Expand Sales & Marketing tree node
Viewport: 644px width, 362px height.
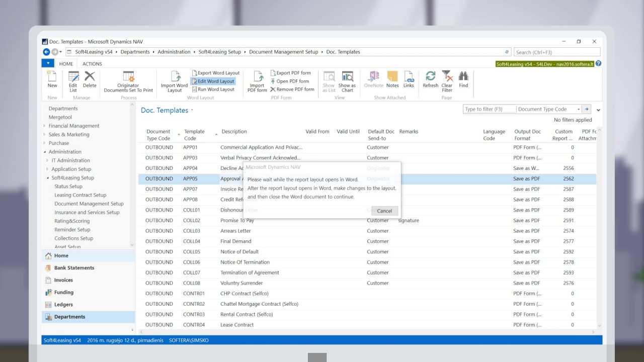(44, 134)
